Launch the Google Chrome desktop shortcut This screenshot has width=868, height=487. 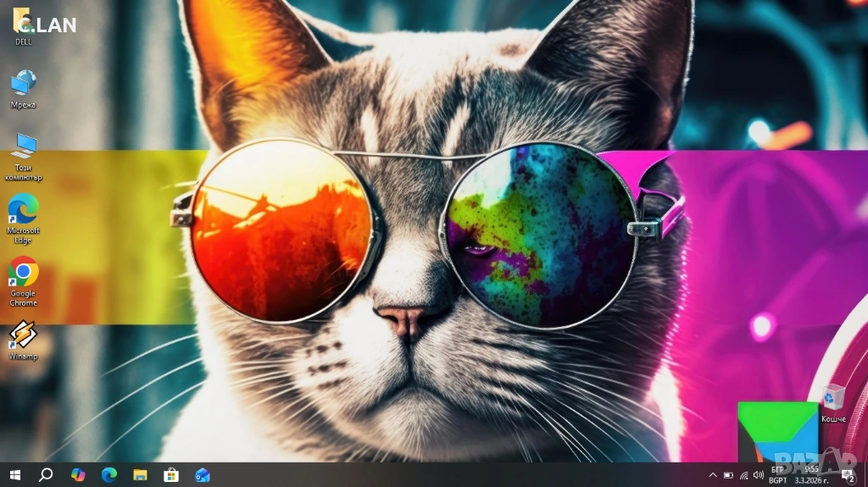[x=23, y=282]
